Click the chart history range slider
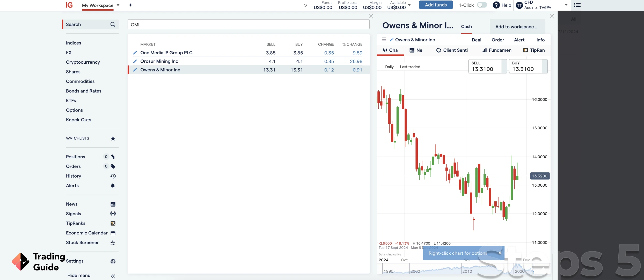This screenshot has width=644, height=280. [x=463, y=269]
